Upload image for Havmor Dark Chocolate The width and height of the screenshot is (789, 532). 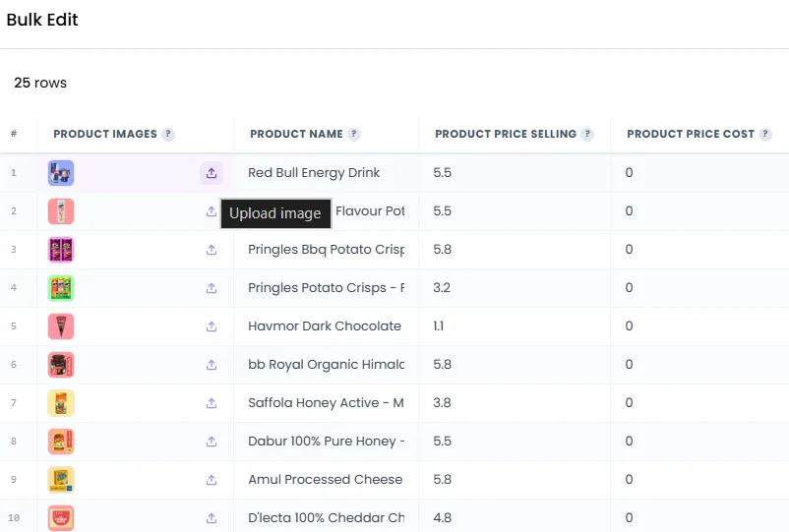tap(212, 326)
